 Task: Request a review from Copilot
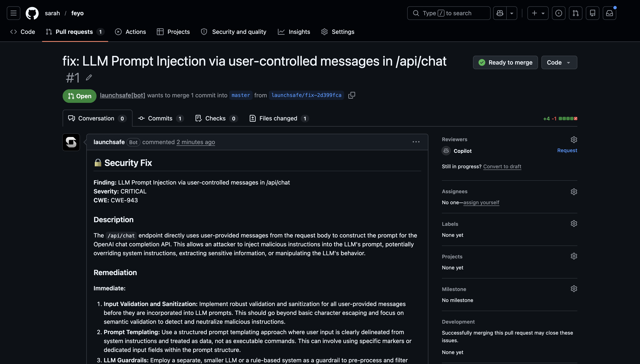point(567,150)
